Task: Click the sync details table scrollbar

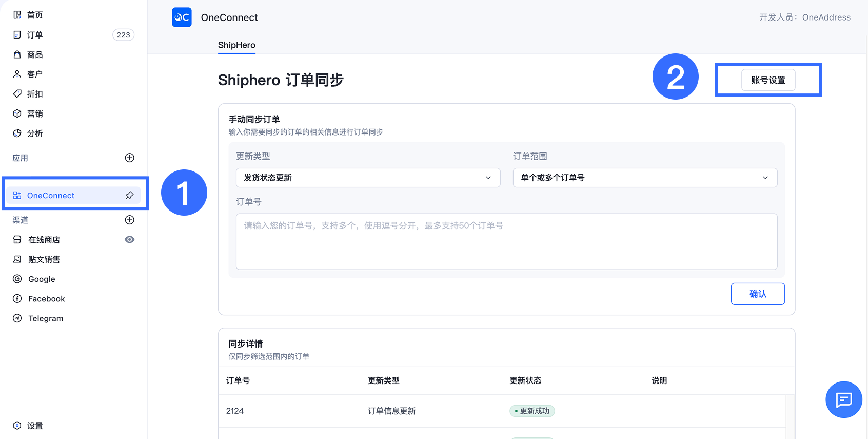Action: coord(790,417)
